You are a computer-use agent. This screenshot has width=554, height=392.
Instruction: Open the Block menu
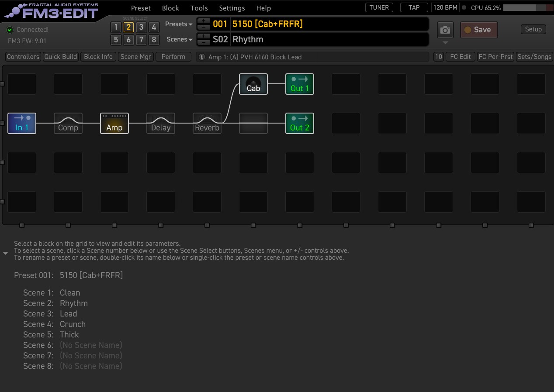170,8
